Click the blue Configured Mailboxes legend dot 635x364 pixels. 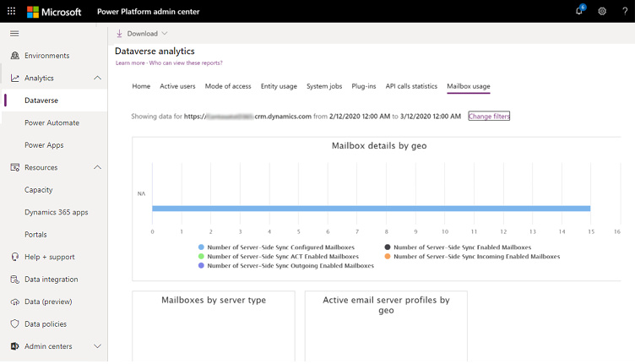[x=201, y=247]
